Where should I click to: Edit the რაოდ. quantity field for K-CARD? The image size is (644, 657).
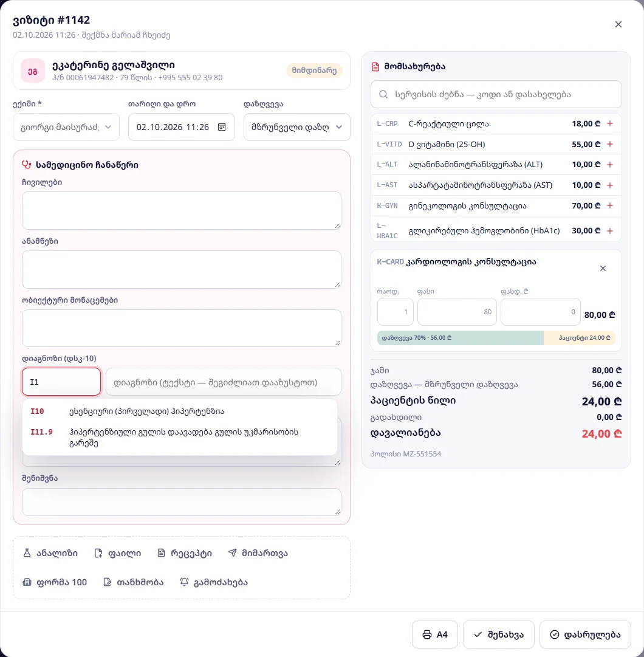tap(396, 312)
